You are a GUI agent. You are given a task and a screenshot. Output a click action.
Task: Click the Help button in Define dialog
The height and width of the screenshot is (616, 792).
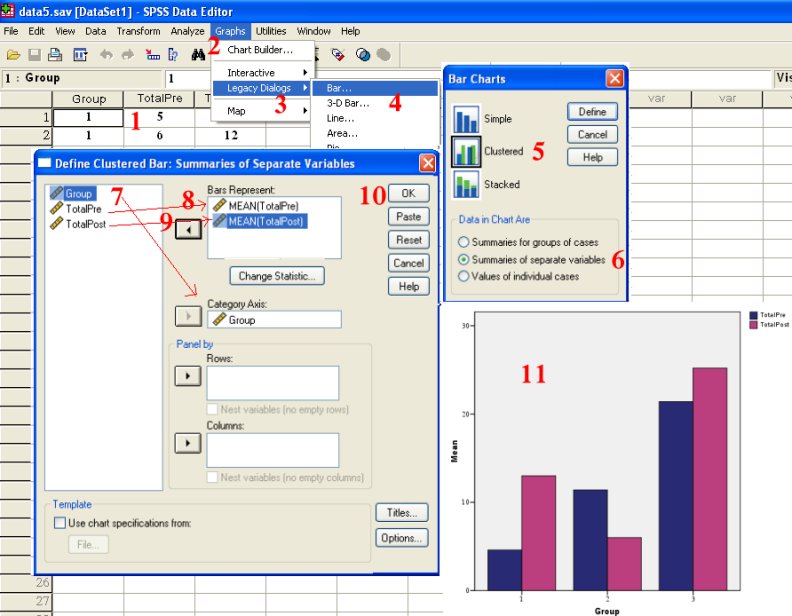click(409, 286)
